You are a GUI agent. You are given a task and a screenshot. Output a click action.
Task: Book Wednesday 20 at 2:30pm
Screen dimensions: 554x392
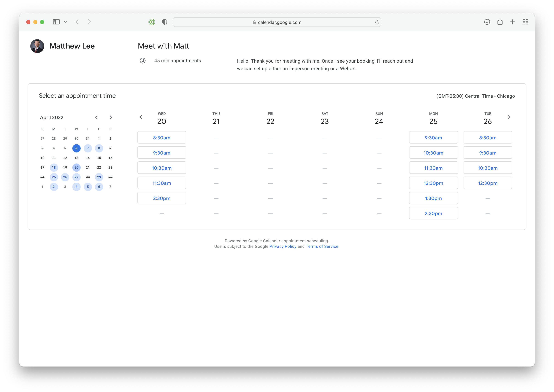click(162, 198)
